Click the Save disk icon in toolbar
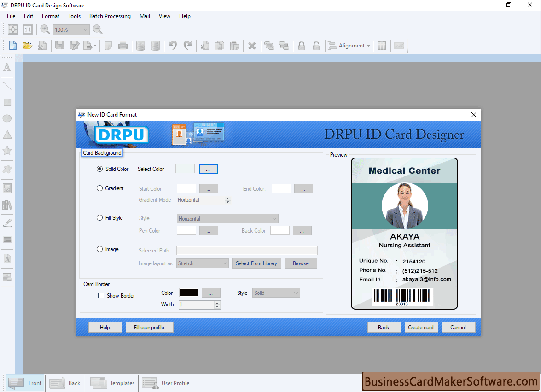 click(60, 46)
